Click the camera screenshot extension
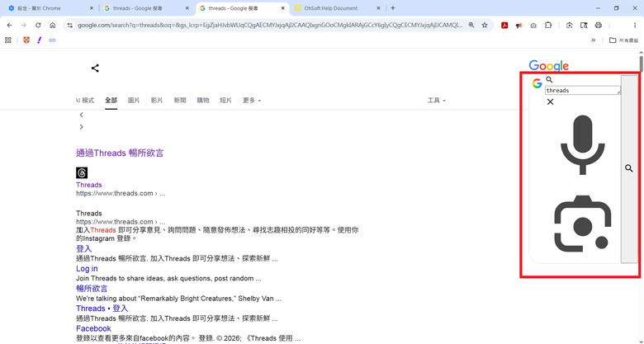The height and width of the screenshot is (344, 644). (533, 25)
